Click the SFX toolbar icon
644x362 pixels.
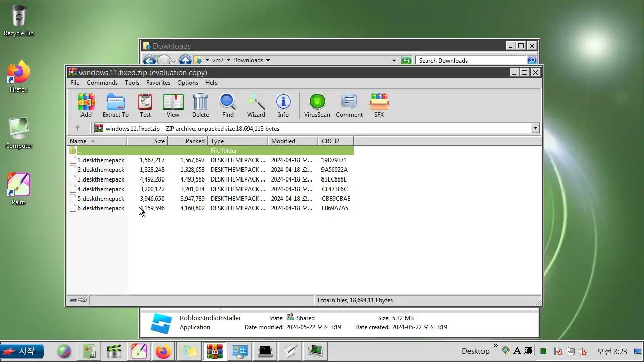point(379,106)
